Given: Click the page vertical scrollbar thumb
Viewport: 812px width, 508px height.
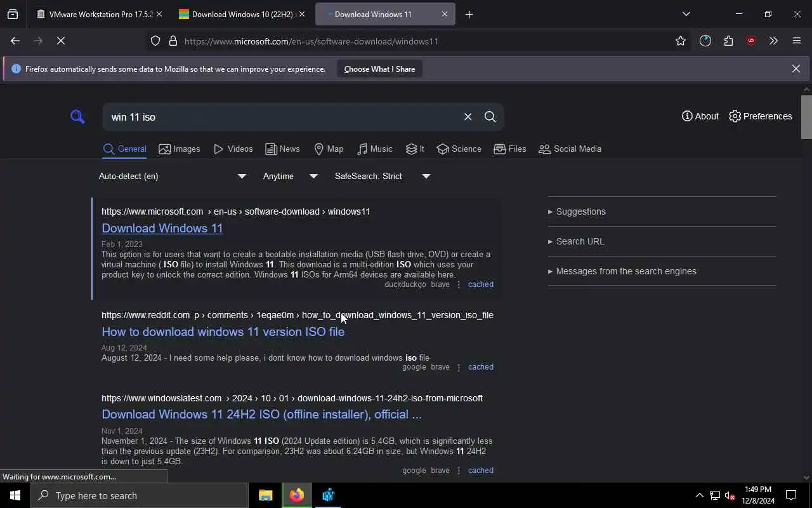Looking at the screenshot, I should tap(806, 116).
